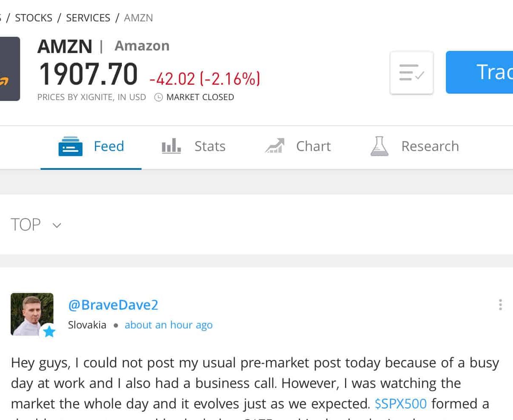Click the market closed clock icon
513x420 pixels.
[158, 97]
